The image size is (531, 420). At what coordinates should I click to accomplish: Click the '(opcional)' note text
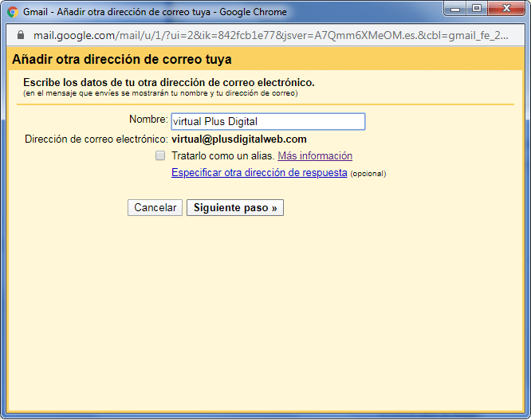click(368, 174)
